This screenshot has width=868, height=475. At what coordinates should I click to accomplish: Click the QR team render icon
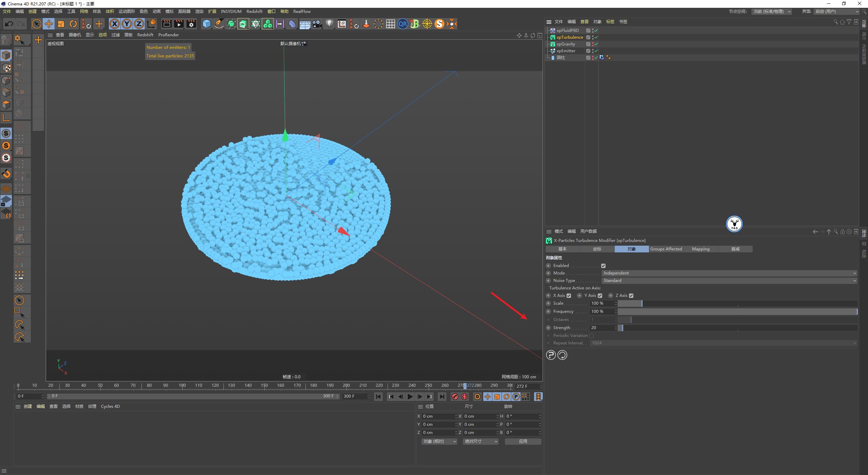point(402,24)
